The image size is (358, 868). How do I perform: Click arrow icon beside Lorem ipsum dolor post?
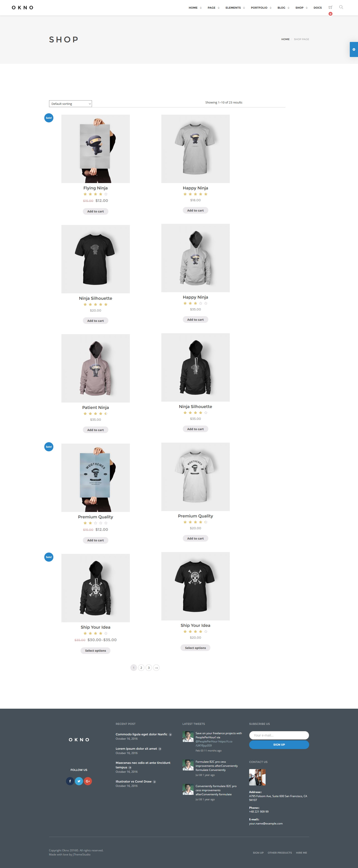coord(159,749)
